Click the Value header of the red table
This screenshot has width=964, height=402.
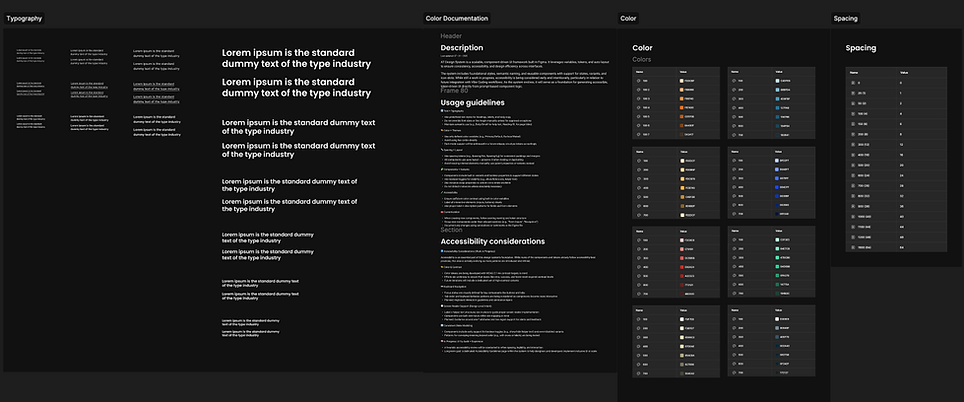point(683,231)
